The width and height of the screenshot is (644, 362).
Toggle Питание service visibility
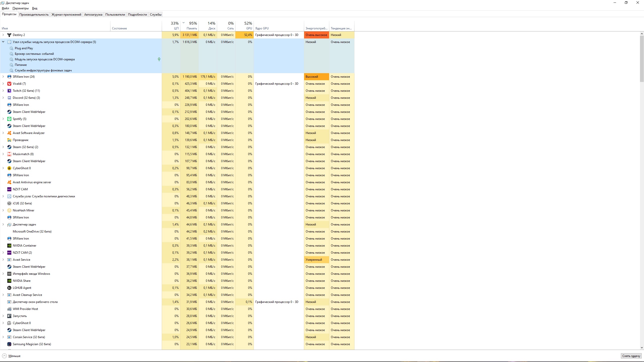(20, 65)
